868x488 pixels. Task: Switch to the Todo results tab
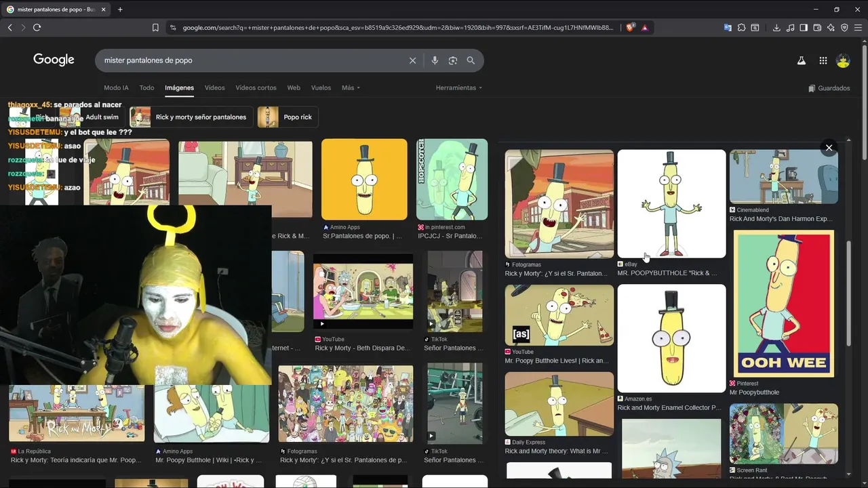(x=146, y=88)
